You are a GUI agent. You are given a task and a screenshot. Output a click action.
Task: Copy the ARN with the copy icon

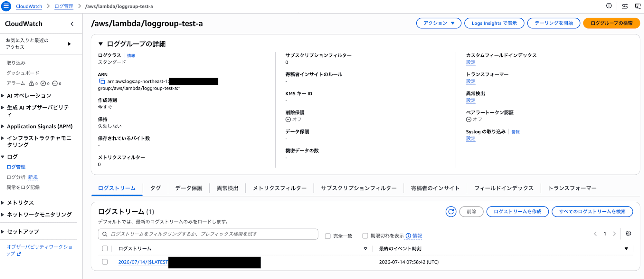(102, 82)
